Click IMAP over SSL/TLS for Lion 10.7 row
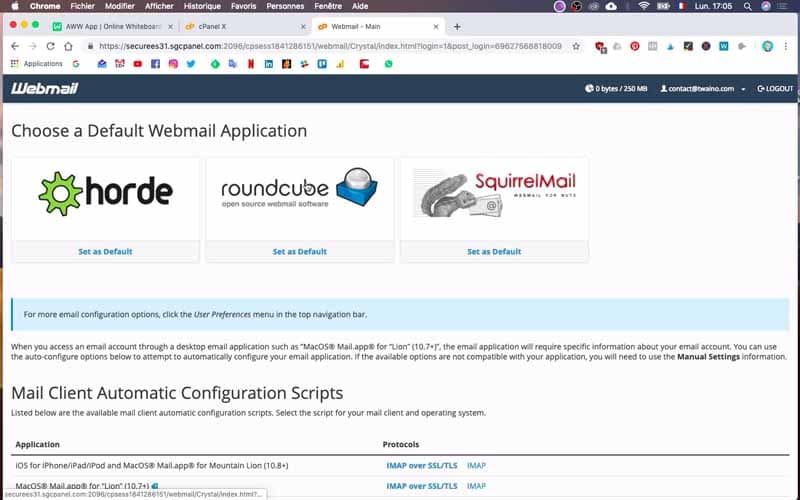The height and width of the screenshot is (500, 800). tap(422, 486)
